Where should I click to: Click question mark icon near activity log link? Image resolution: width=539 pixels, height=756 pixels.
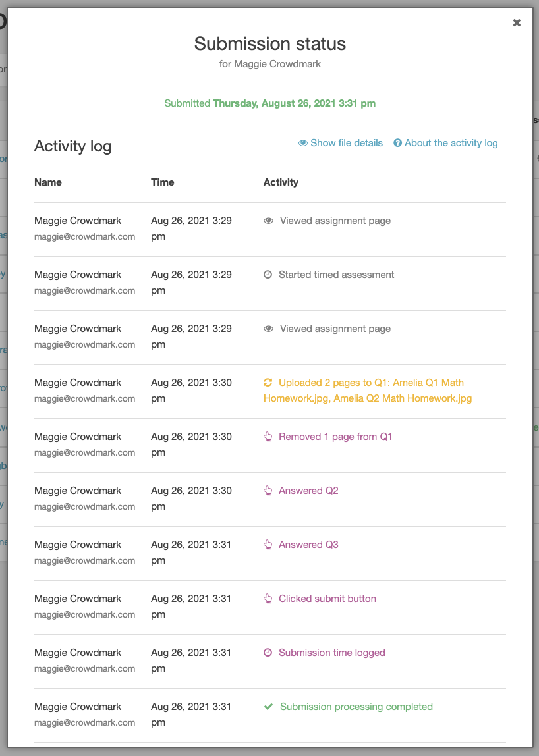[397, 143]
